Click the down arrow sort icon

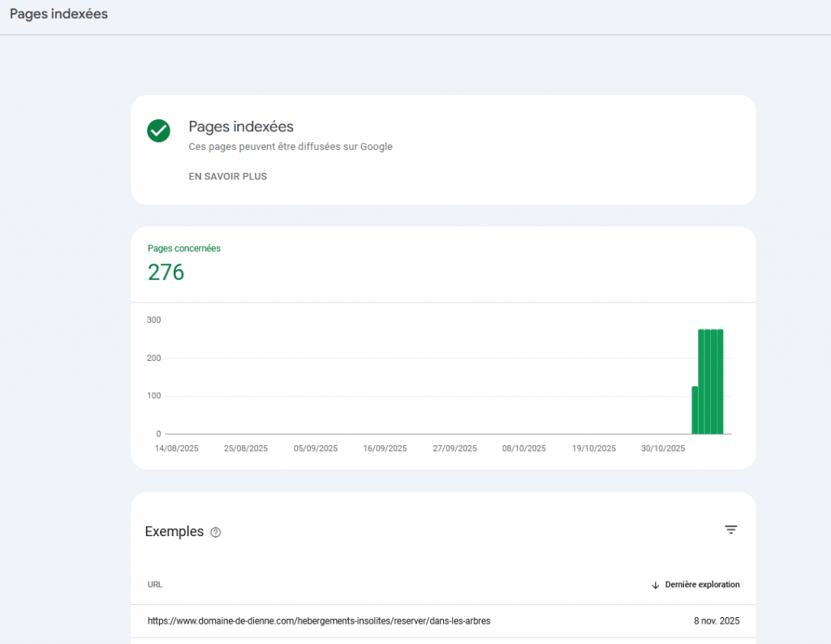point(655,585)
